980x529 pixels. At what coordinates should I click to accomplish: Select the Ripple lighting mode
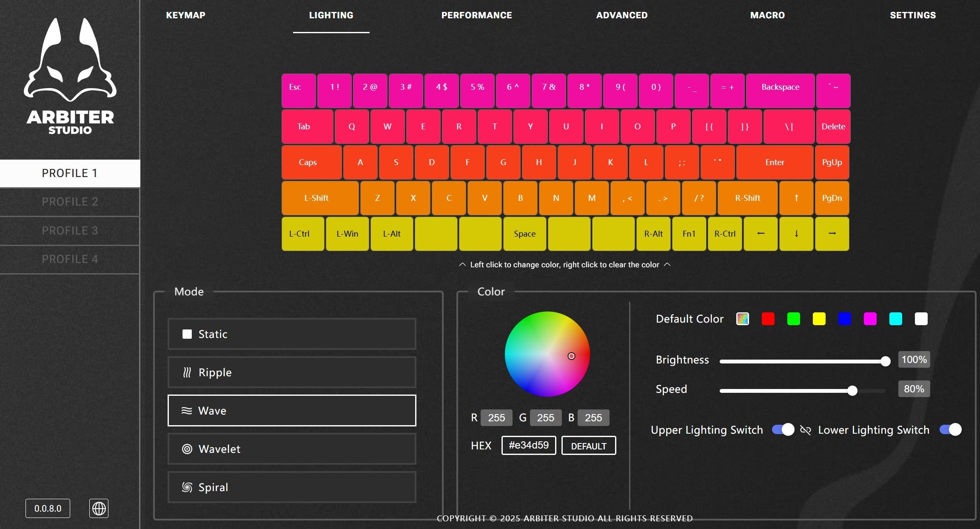pyautogui.click(x=292, y=372)
